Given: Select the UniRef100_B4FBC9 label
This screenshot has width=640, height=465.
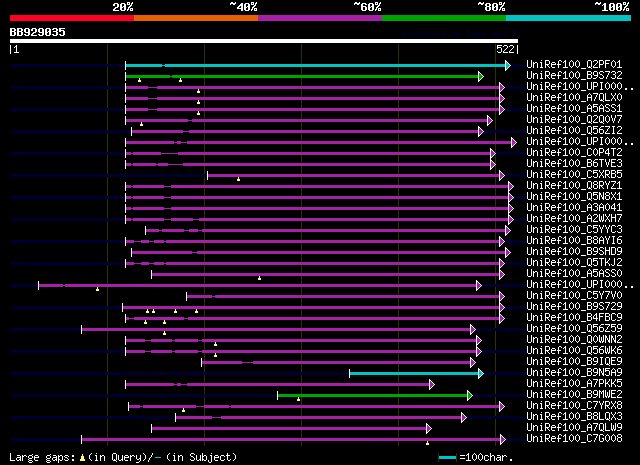Looking at the screenshot, I should click(x=574, y=318).
